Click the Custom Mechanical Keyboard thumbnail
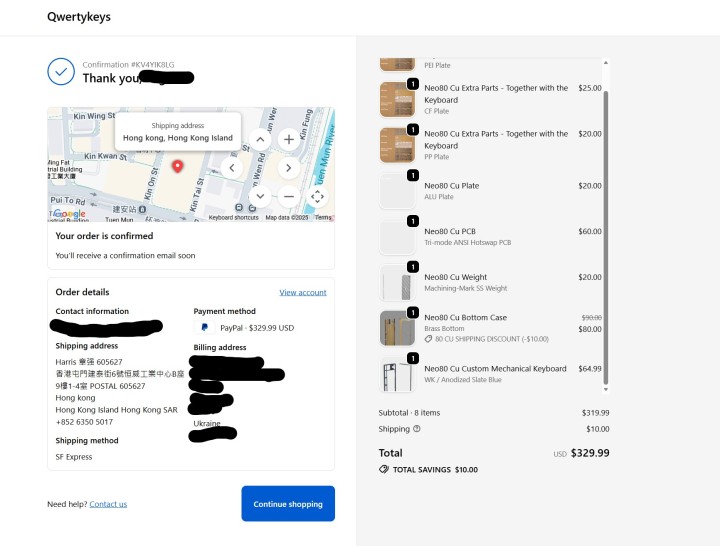720x546 pixels. point(397,374)
